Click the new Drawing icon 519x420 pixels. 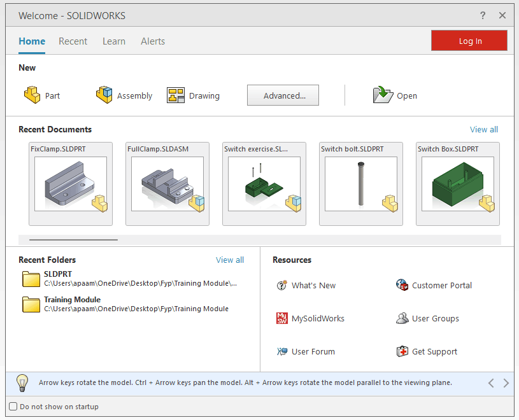click(175, 95)
